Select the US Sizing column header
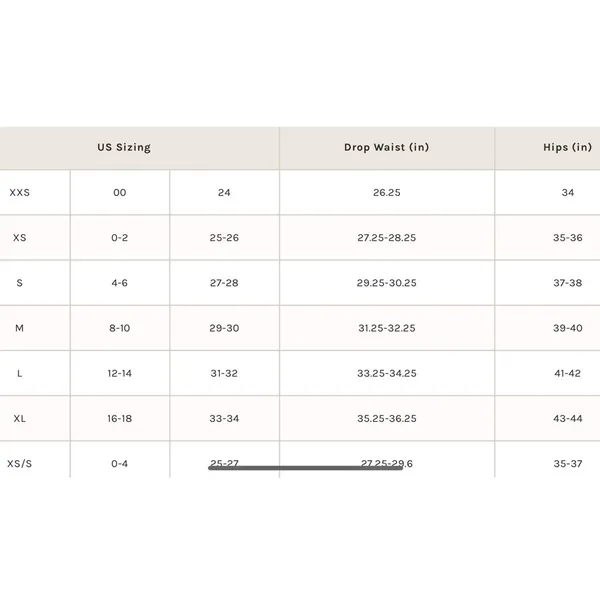The image size is (600, 600). click(124, 147)
